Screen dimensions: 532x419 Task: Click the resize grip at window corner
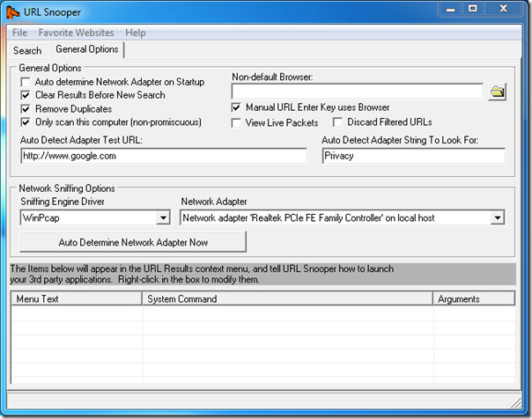click(516, 403)
